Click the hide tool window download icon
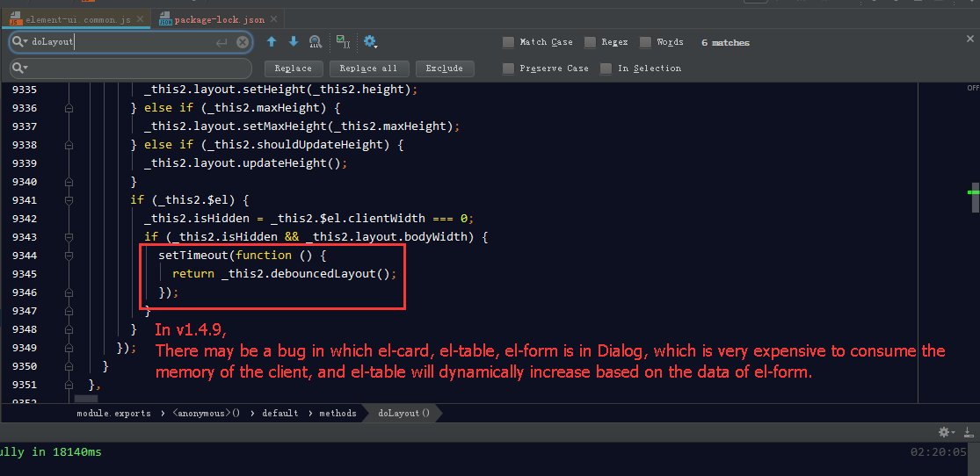Screen dimensions: 980x476 click(x=969, y=432)
